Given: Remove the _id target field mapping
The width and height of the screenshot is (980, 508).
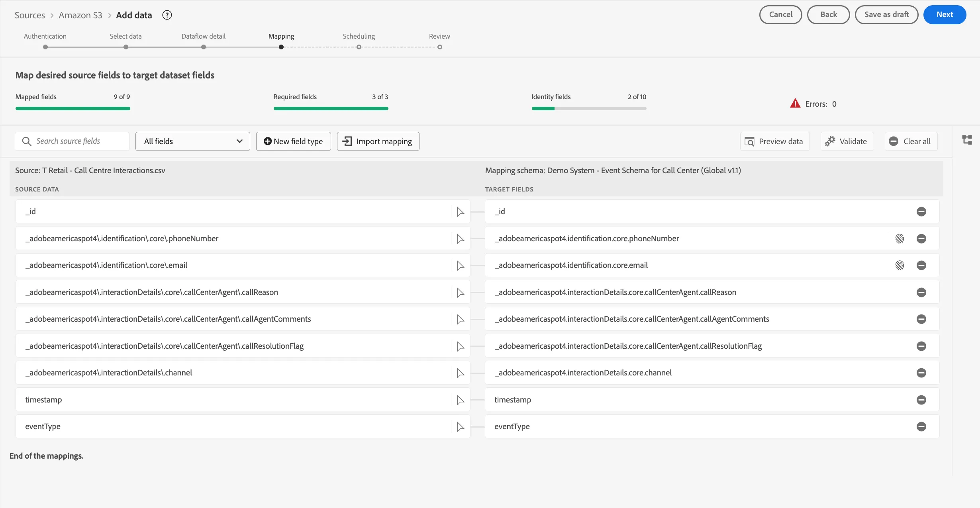Looking at the screenshot, I should point(921,212).
